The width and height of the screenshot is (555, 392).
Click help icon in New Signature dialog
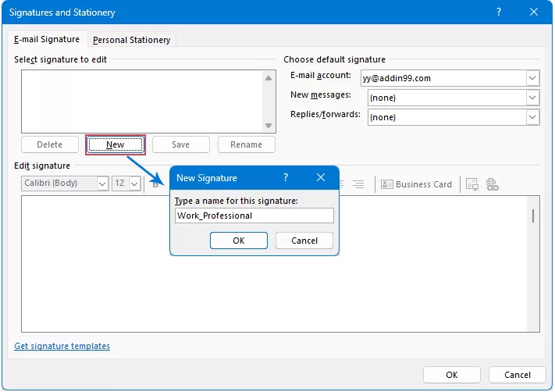[286, 178]
